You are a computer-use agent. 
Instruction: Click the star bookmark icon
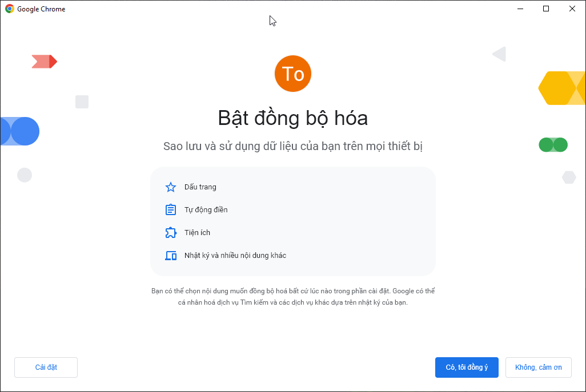(x=170, y=187)
